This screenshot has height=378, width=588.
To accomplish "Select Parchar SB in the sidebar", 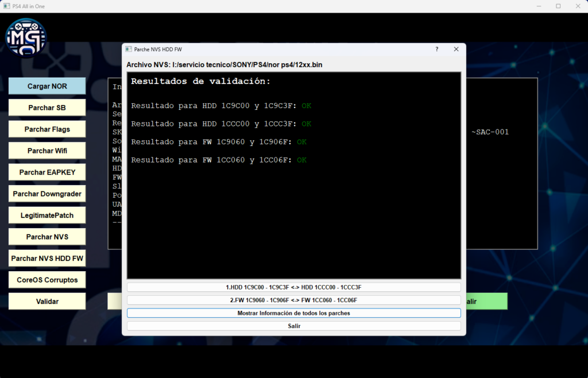I will point(47,107).
